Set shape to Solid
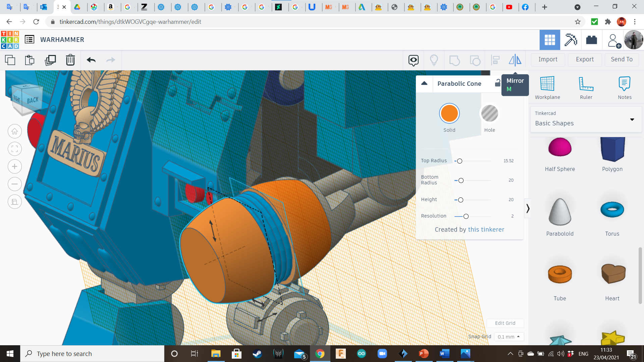 (449, 114)
